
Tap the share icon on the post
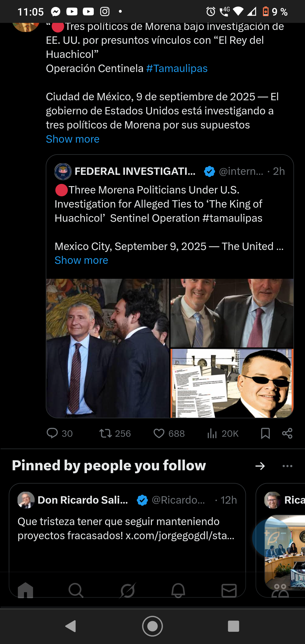pyautogui.click(x=287, y=433)
